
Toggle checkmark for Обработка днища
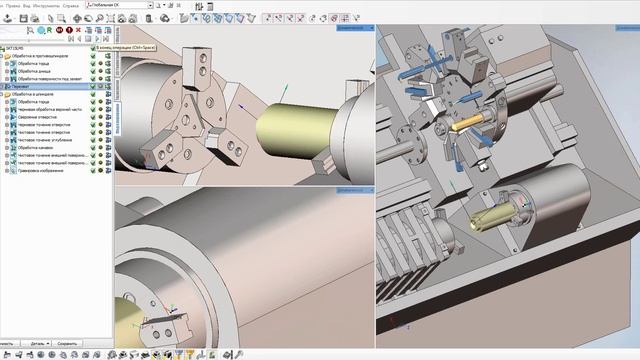[93, 71]
